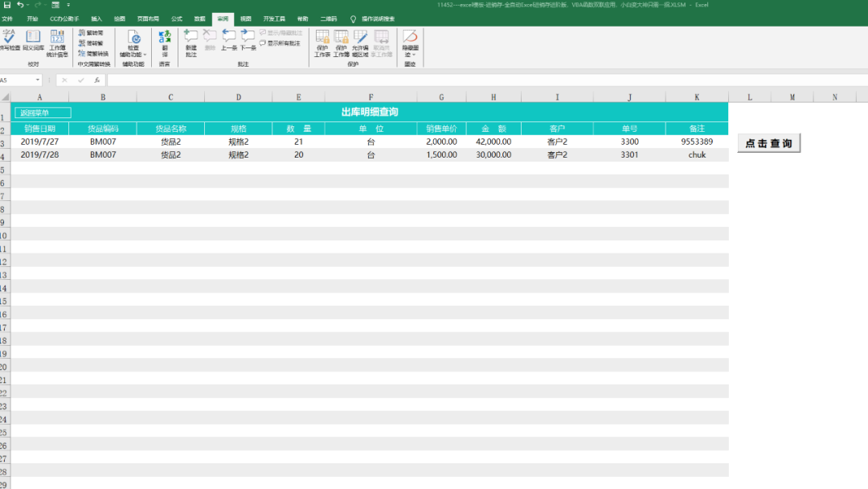Click the title cell 出库明细查询
868x489 pixels.
point(369,112)
